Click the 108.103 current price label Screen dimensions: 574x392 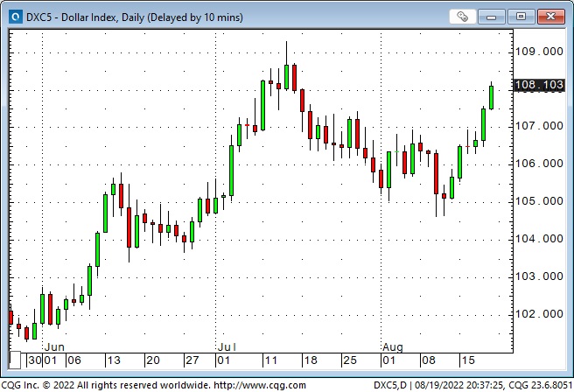pyautogui.click(x=539, y=85)
